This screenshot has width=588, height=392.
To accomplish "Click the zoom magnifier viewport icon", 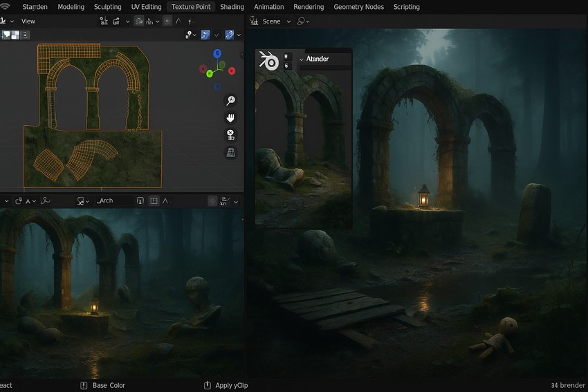I will point(230,100).
